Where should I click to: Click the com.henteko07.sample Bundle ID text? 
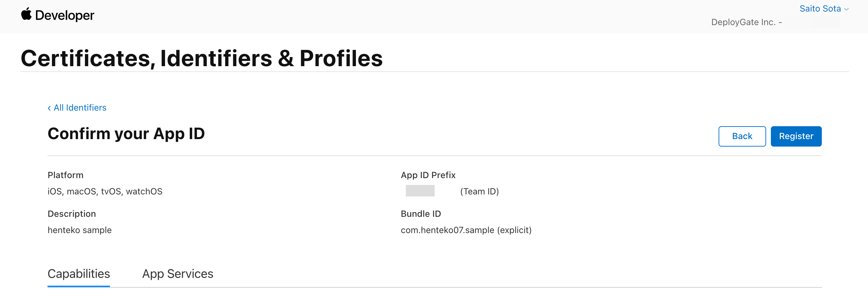point(466,230)
